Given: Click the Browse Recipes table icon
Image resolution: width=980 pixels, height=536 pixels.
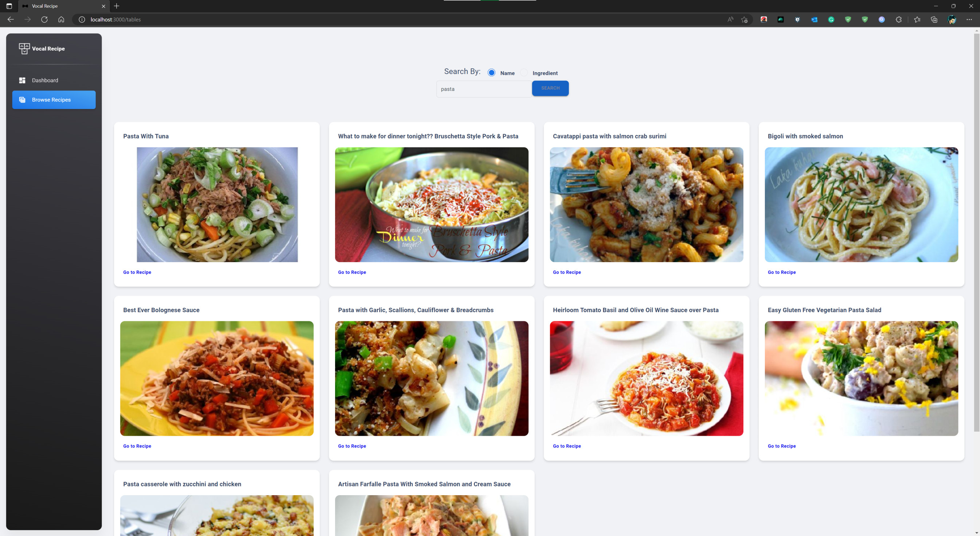Looking at the screenshot, I should point(22,100).
